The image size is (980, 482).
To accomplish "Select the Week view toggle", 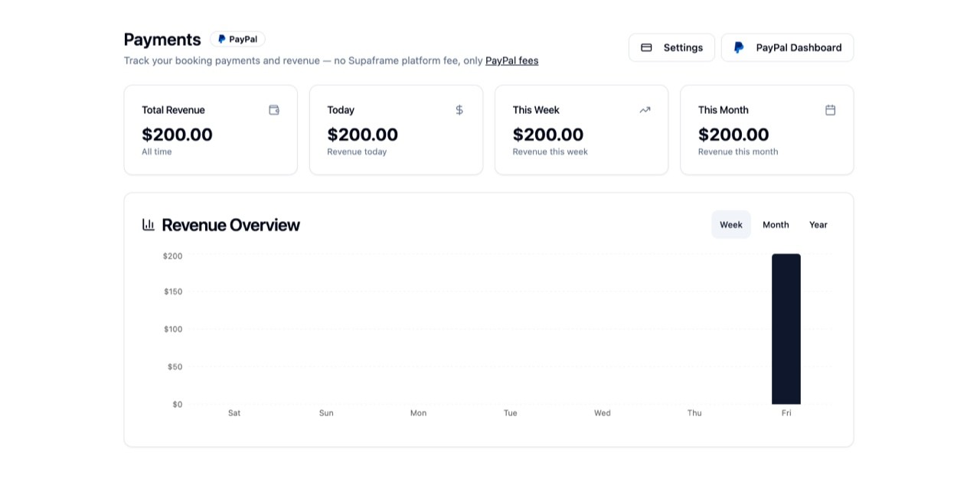I will pos(730,224).
